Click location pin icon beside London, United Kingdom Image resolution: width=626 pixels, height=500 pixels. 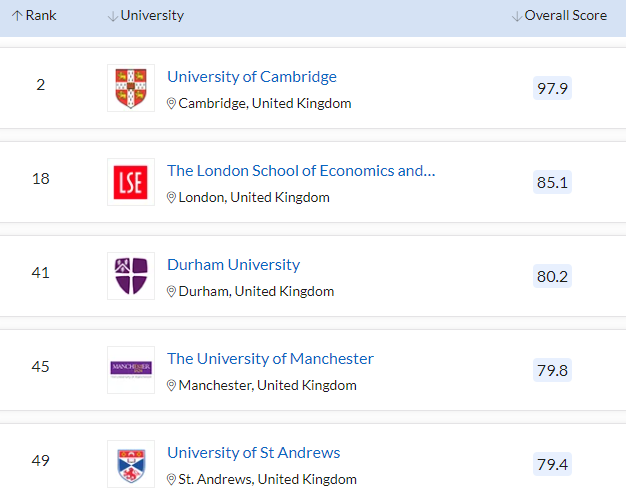(x=172, y=198)
